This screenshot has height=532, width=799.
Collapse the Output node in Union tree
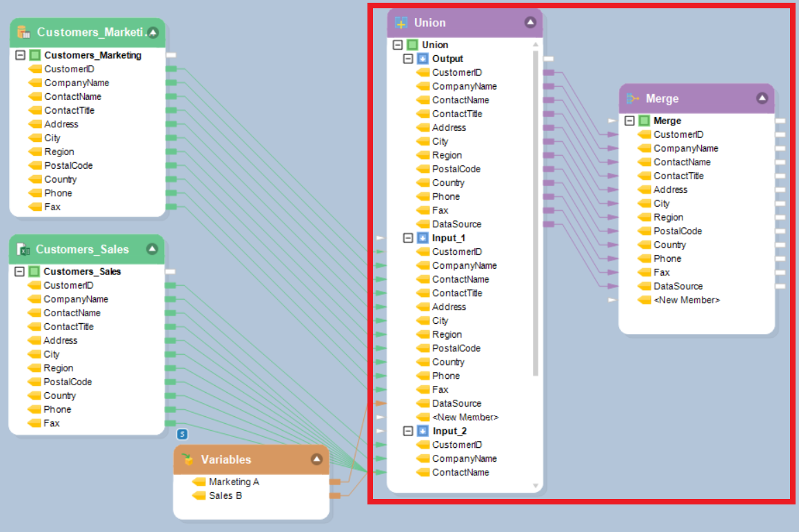click(408, 59)
